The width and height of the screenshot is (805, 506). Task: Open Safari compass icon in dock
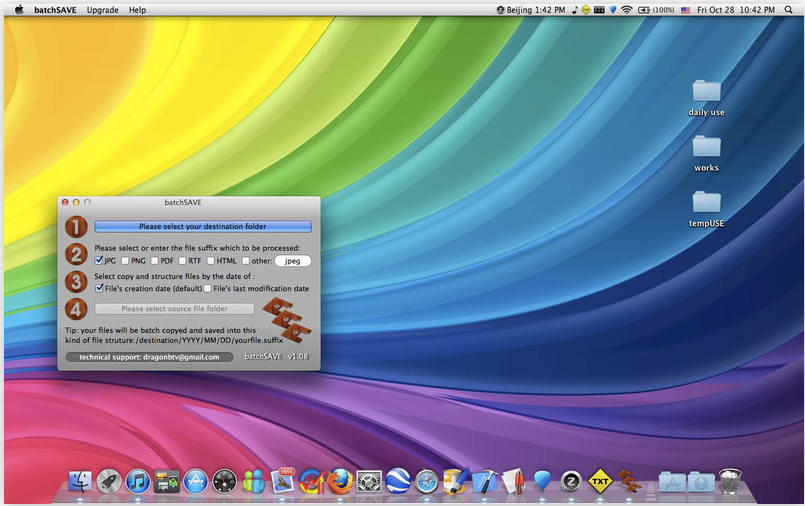pyautogui.click(x=427, y=482)
